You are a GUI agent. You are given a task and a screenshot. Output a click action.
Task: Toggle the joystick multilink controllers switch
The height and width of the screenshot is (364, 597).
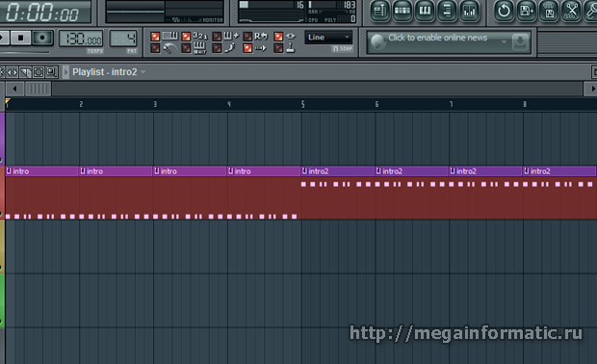pos(278,48)
